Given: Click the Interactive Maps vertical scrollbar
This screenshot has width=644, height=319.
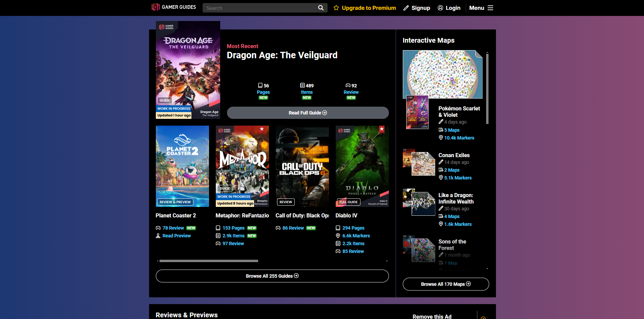Looking at the screenshot, I should (x=487, y=89).
